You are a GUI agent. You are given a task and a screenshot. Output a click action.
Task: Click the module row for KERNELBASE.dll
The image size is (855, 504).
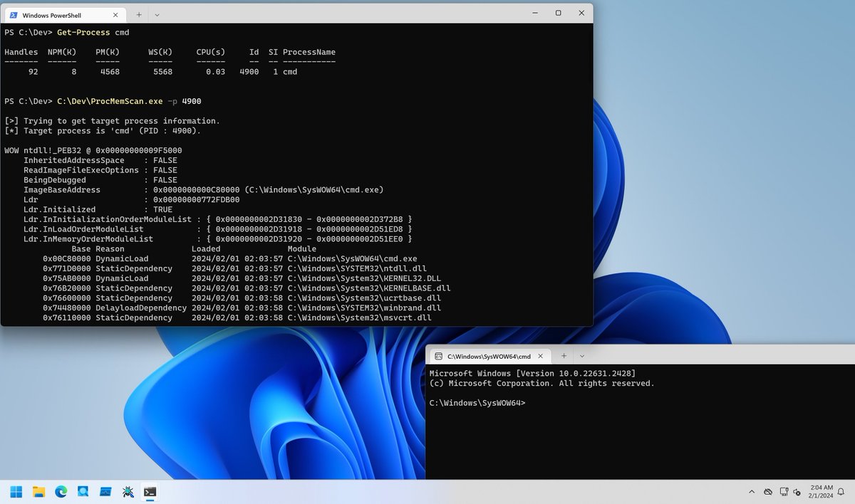(x=247, y=288)
